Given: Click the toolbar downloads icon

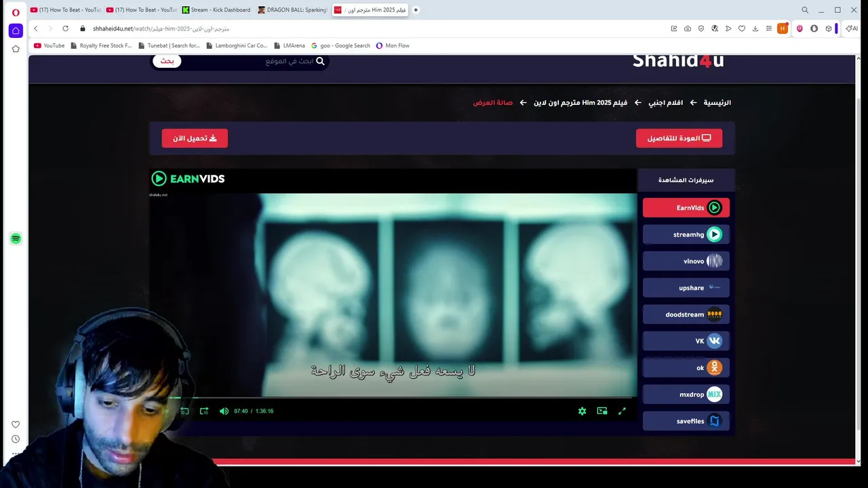Looking at the screenshot, I should (x=755, y=28).
